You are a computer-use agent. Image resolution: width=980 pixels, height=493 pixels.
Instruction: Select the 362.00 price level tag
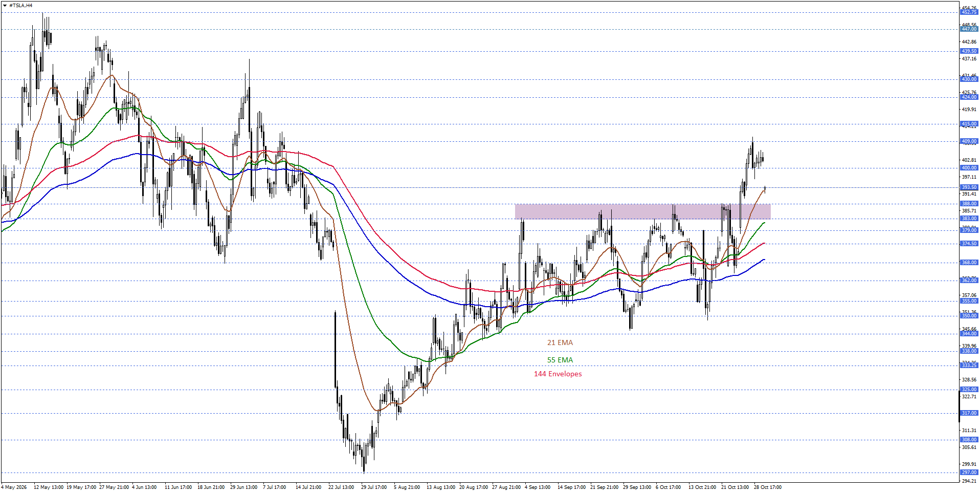coord(969,281)
